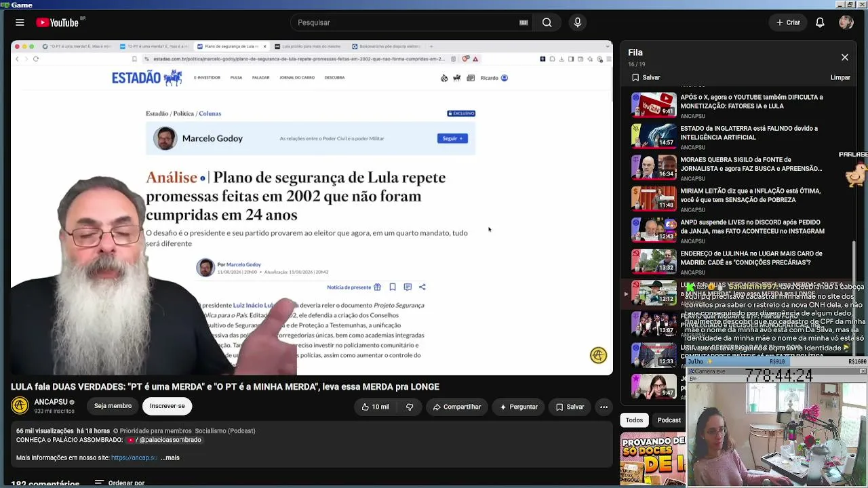The width and height of the screenshot is (868, 488).
Task: Subscribe with the Inscrever-se button
Action: (167, 406)
